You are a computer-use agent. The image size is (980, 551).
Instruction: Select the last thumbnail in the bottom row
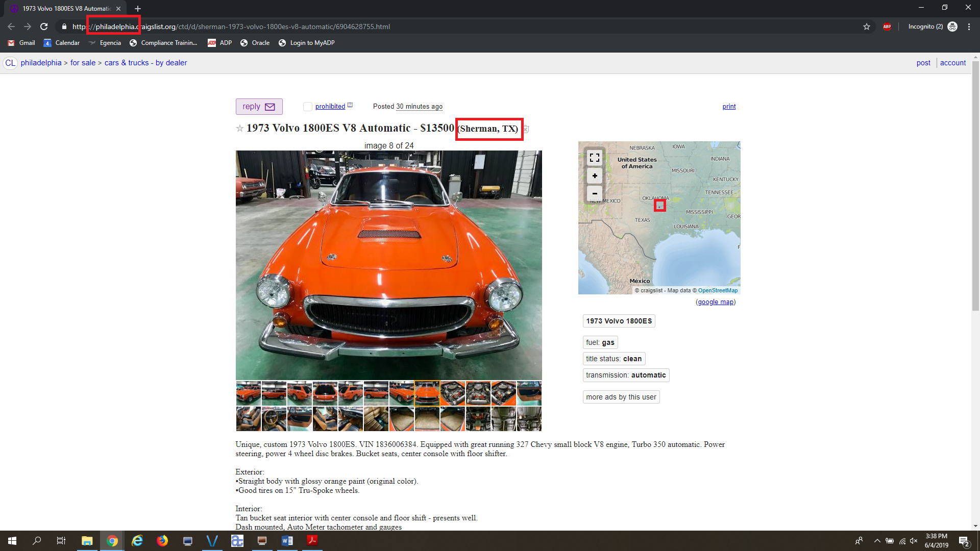pos(529,419)
